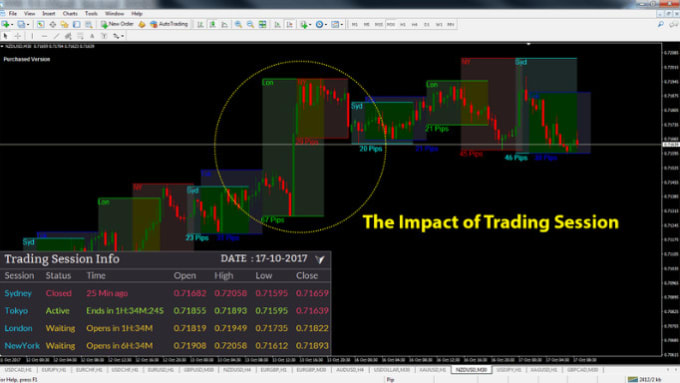This screenshot has height=383, width=680.
Task: Expand the arrows drawing tool dropdown
Action: [x=123, y=36]
